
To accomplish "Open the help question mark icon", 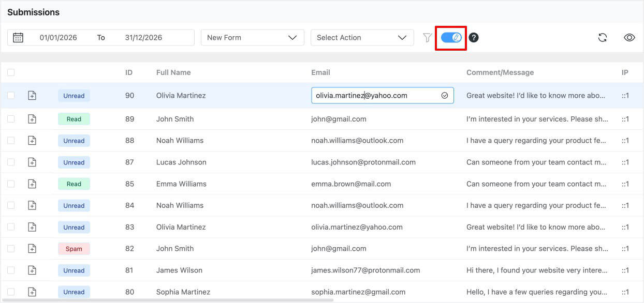I will [x=474, y=37].
